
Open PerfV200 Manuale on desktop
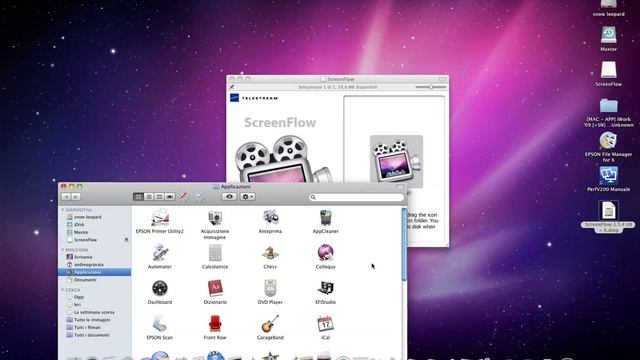click(608, 176)
